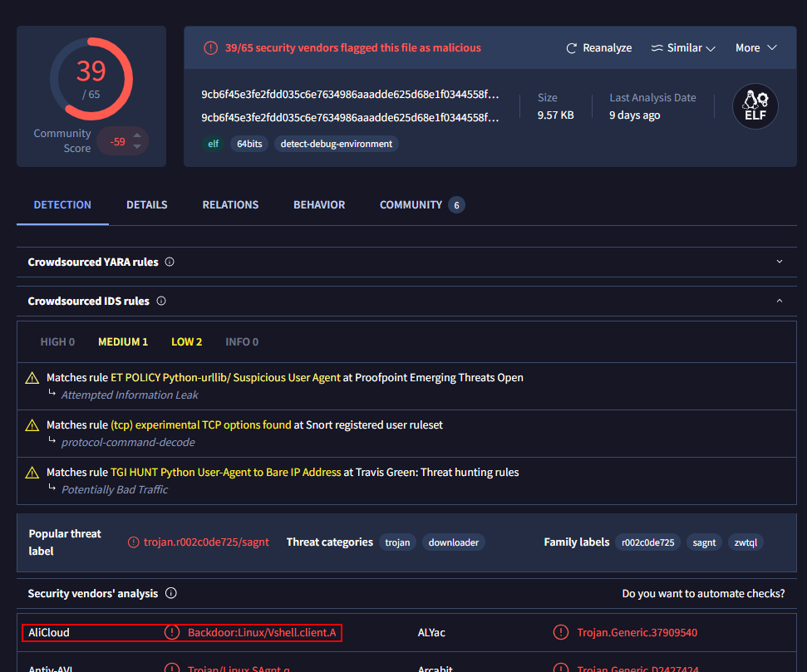This screenshot has height=672, width=807.
Task: Click info icon beside Crowdsourced YARA rules
Action: click(x=170, y=262)
